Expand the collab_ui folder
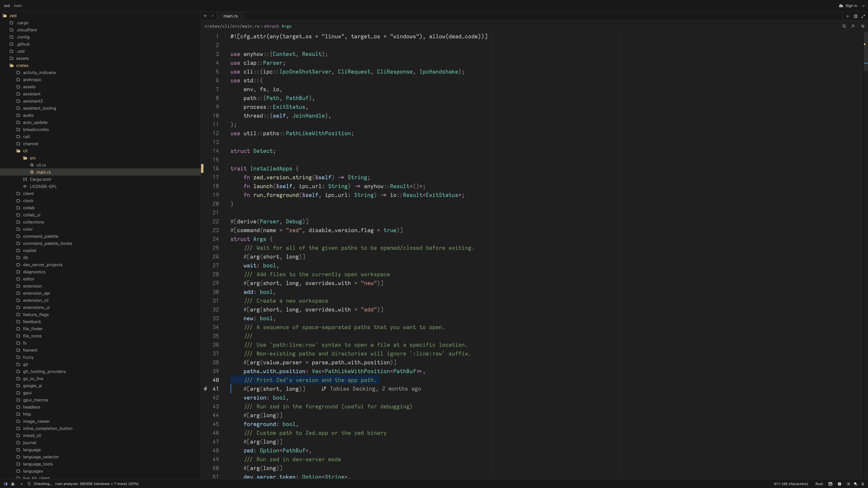This screenshot has width=868, height=488. (100, 215)
